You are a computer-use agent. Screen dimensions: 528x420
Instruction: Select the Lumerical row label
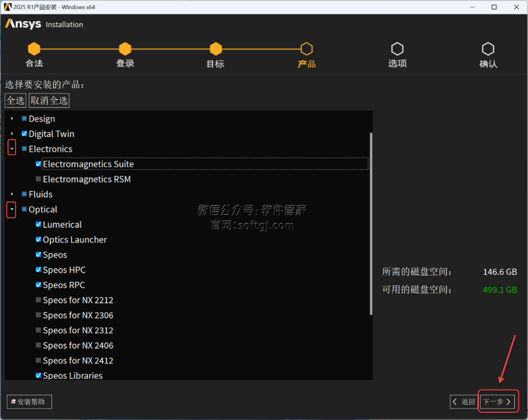(62, 224)
